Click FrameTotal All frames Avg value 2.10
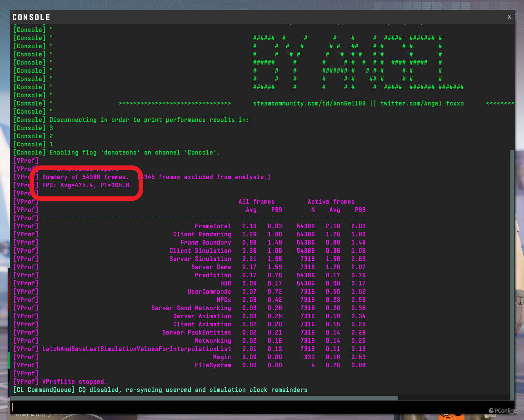Viewport: 524px width, 420px height. coord(250,226)
